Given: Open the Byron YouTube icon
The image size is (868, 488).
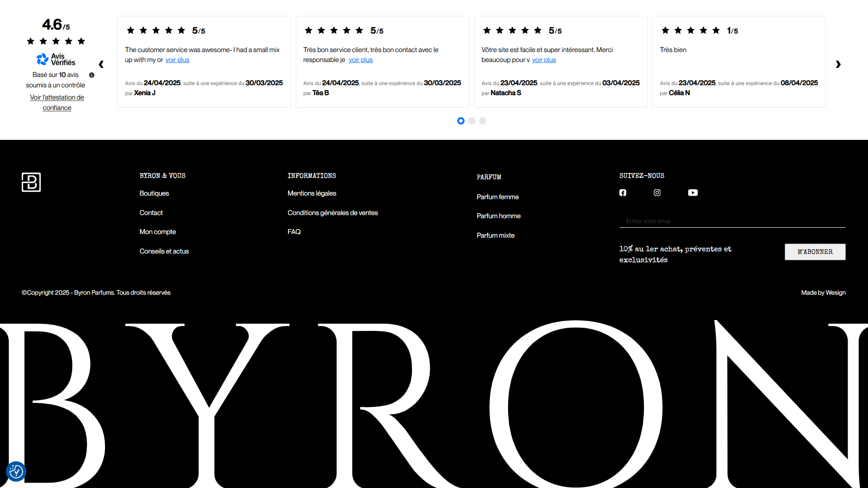Looking at the screenshot, I should coord(693,193).
